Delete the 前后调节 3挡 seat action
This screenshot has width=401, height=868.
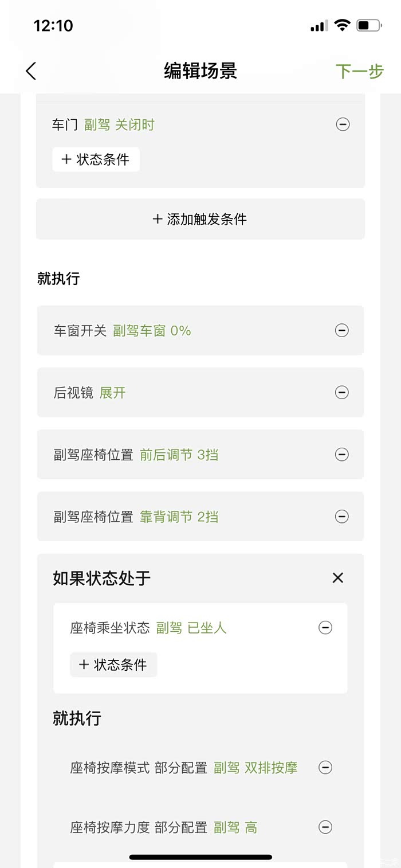coord(341,455)
